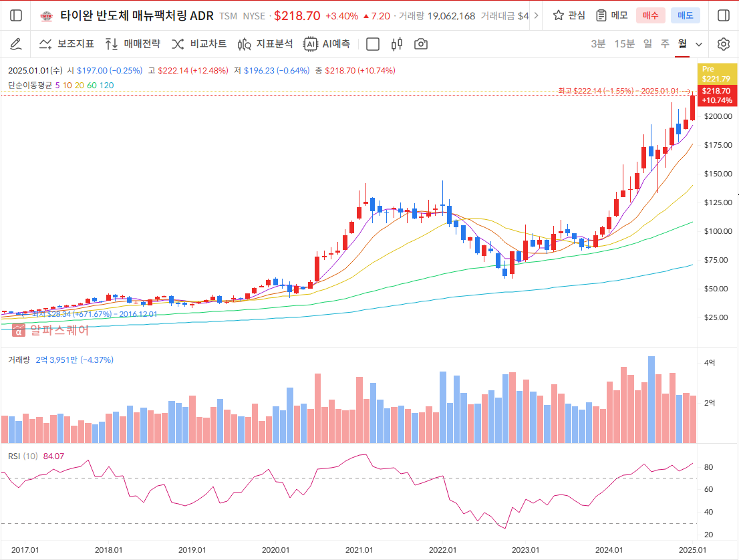Click moving average period 10

[67, 86]
